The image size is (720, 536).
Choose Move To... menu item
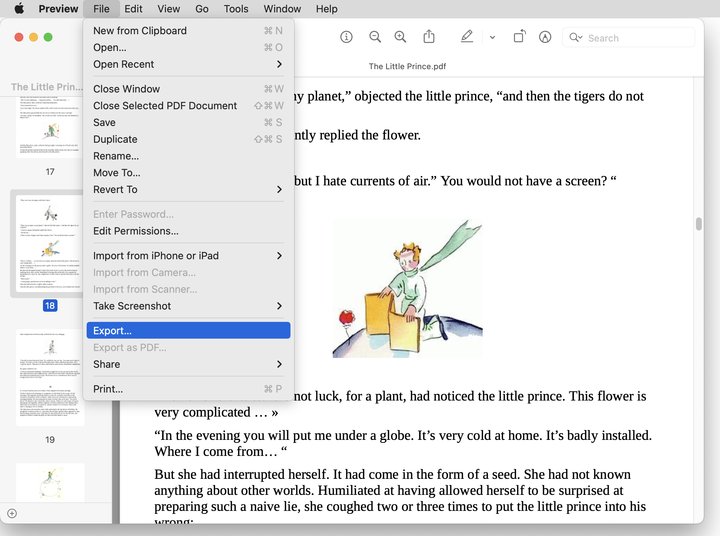pos(188,173)
